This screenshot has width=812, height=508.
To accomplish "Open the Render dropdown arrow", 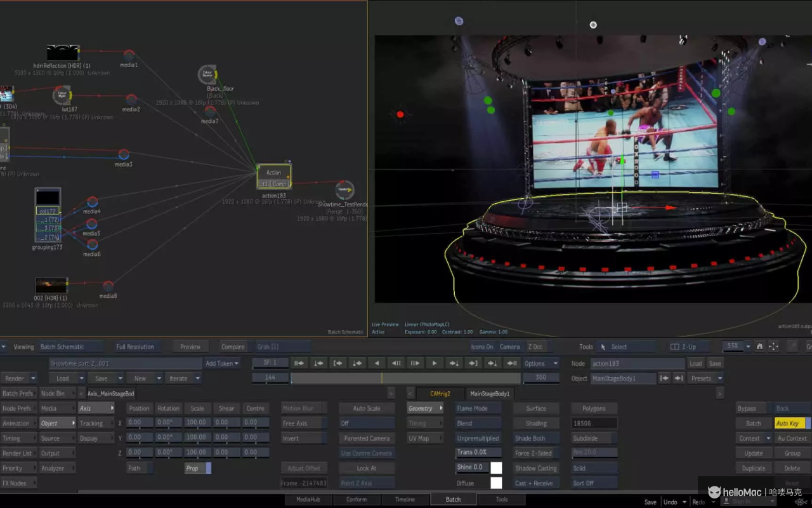I will pos(32,378).
